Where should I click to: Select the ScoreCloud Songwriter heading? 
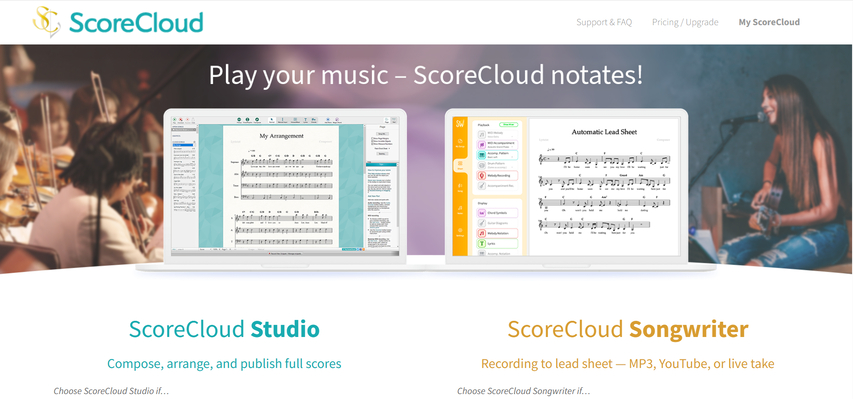[628, 329]
